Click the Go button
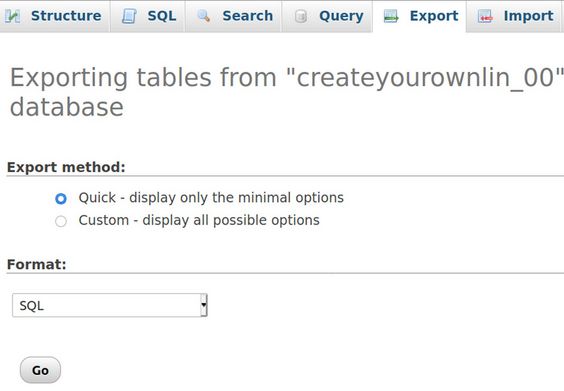Image resolution: width=564 pixels, height=391 pixels. [40, 370]
